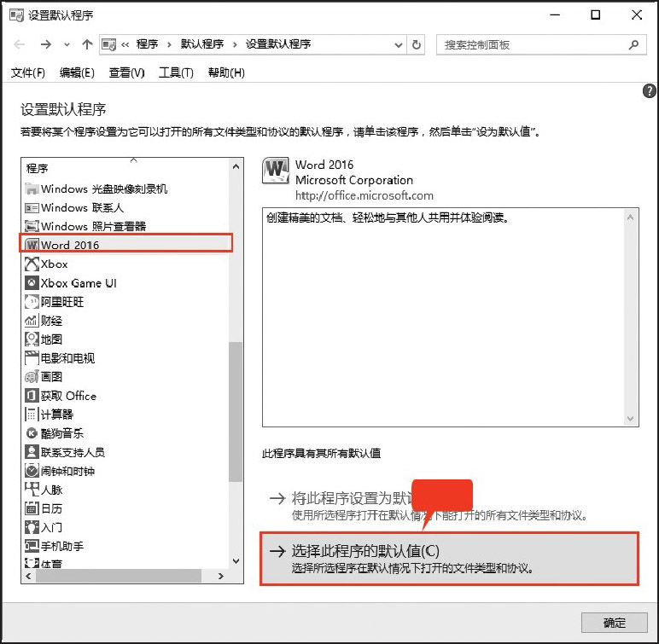The image size is (659, 644).
Task: Click the 地图 icon
Action: pos(32,339)
